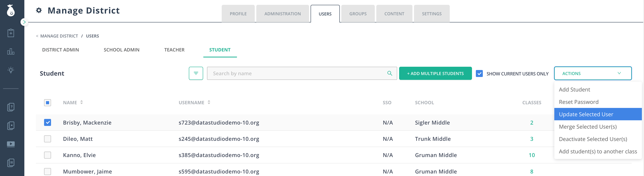Select the STUDENT sub-tab
The image size is (644, 176).
pyautogui.click(x=220, y=50)
